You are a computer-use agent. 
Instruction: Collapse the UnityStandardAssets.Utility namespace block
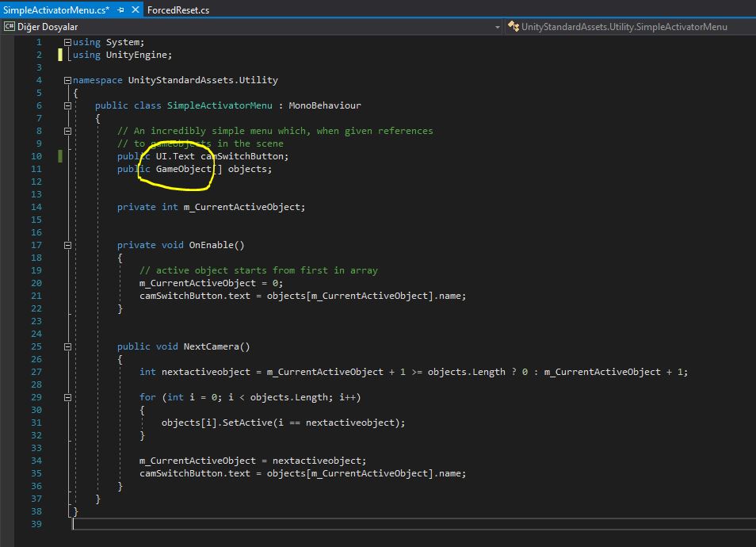(x=68, y=79)
